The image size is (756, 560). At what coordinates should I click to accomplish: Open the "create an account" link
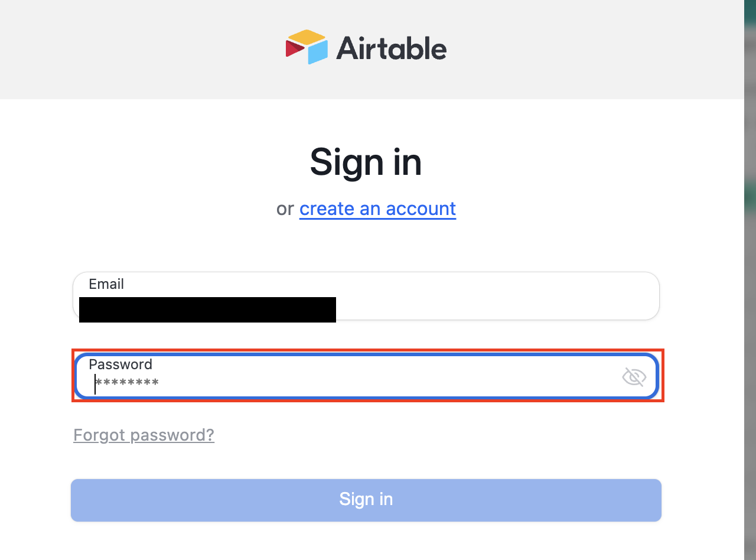(377, 209)
